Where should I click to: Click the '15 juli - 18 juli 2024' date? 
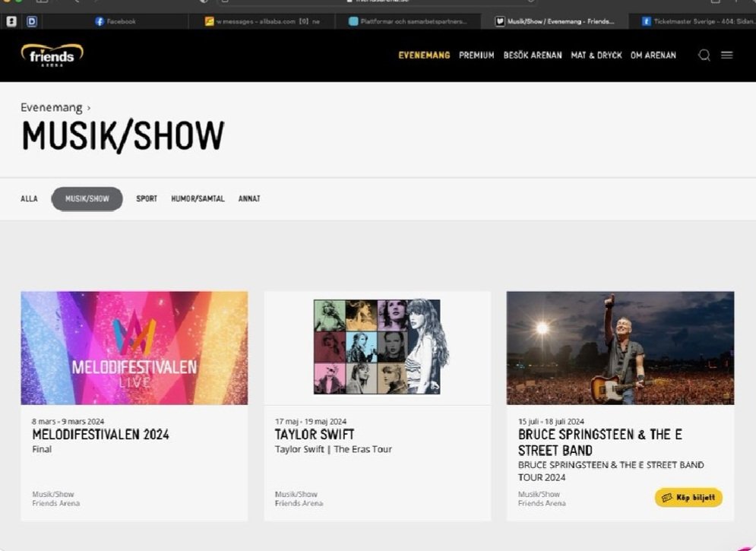pos(551,421)
